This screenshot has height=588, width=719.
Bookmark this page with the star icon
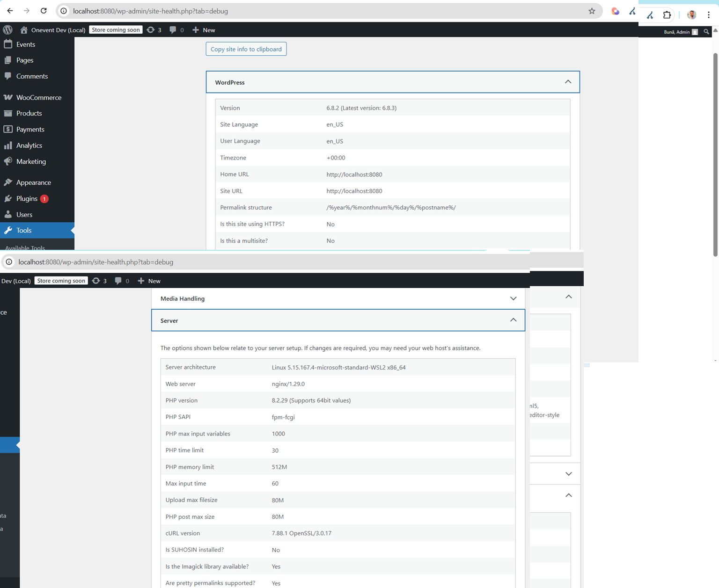point(592,11)
